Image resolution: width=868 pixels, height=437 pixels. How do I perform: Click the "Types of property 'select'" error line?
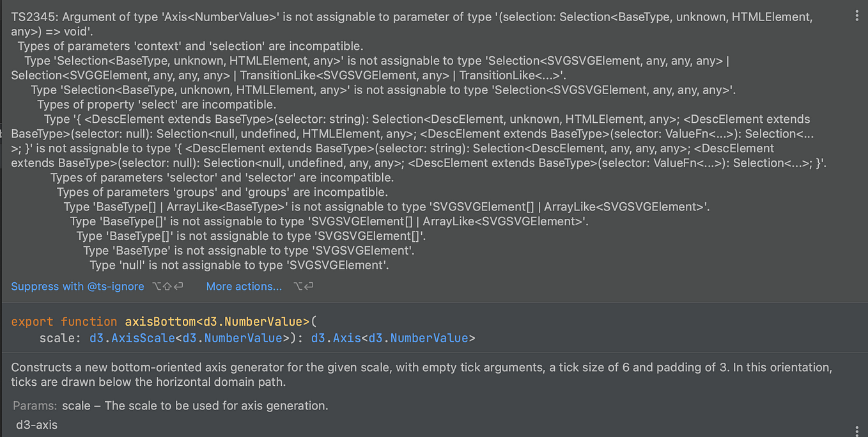click(x=157, y=104)
